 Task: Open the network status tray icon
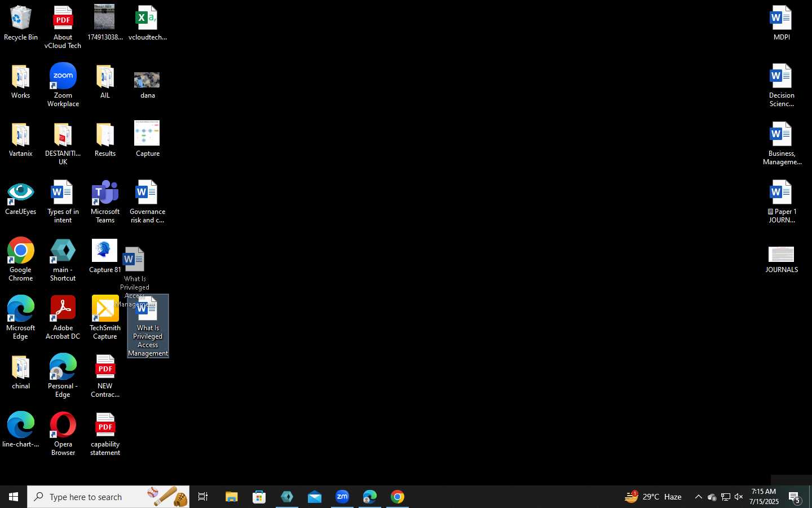pos(725,497)
